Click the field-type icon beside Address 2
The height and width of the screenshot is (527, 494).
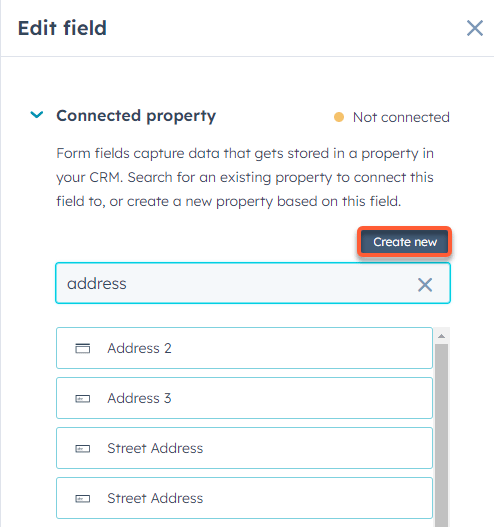[82, 348]
